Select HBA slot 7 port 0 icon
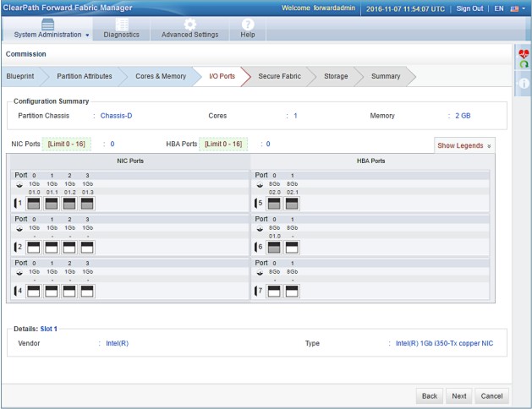Viewport: 532px width, 409px height. (x=276, y=292)
